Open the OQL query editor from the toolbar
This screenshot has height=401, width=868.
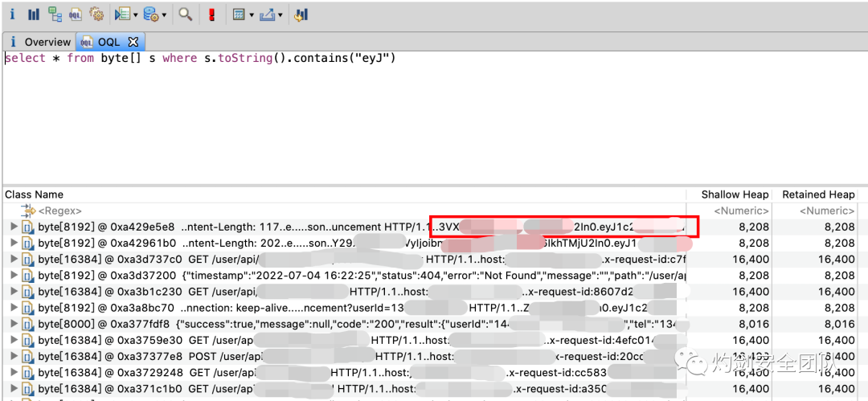coord(76,15)
